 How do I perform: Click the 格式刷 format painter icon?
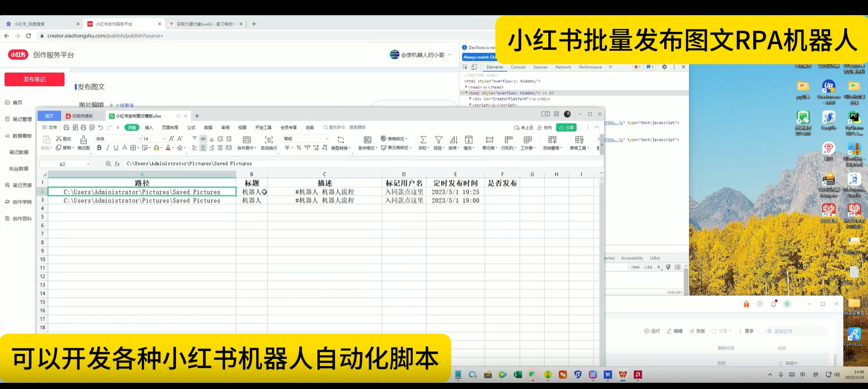[83, 140]
